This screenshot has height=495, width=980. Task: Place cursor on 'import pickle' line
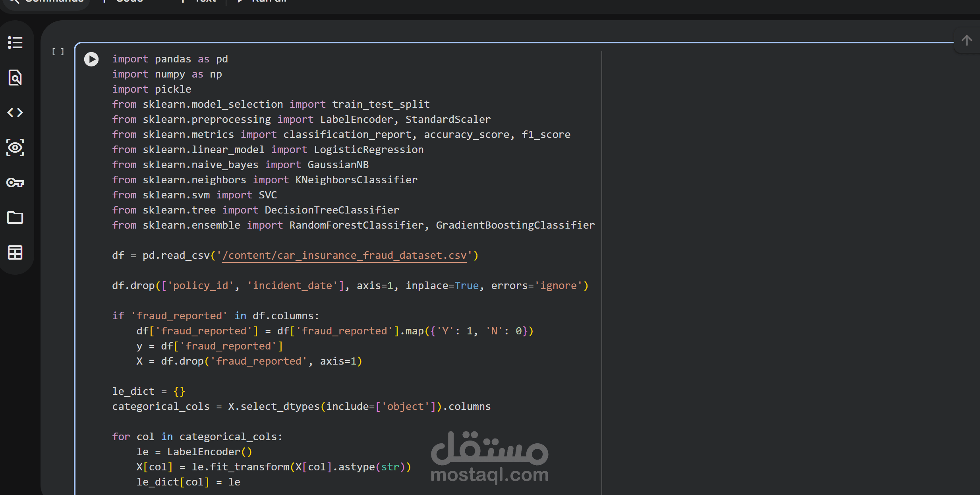click(x=173, y=89)
